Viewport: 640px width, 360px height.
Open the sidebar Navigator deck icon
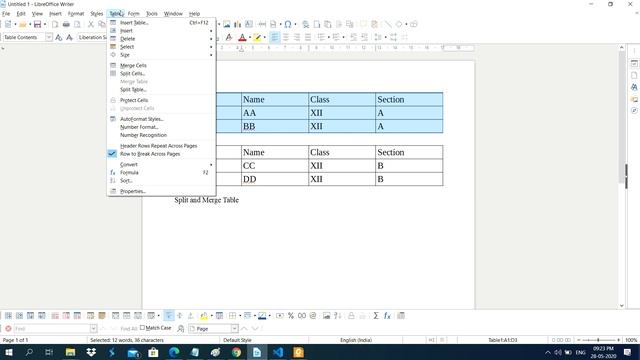coord(634,111)
